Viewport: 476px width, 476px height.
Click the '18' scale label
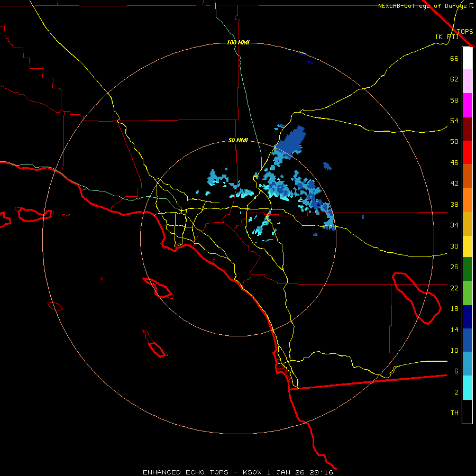click(454, 309)
